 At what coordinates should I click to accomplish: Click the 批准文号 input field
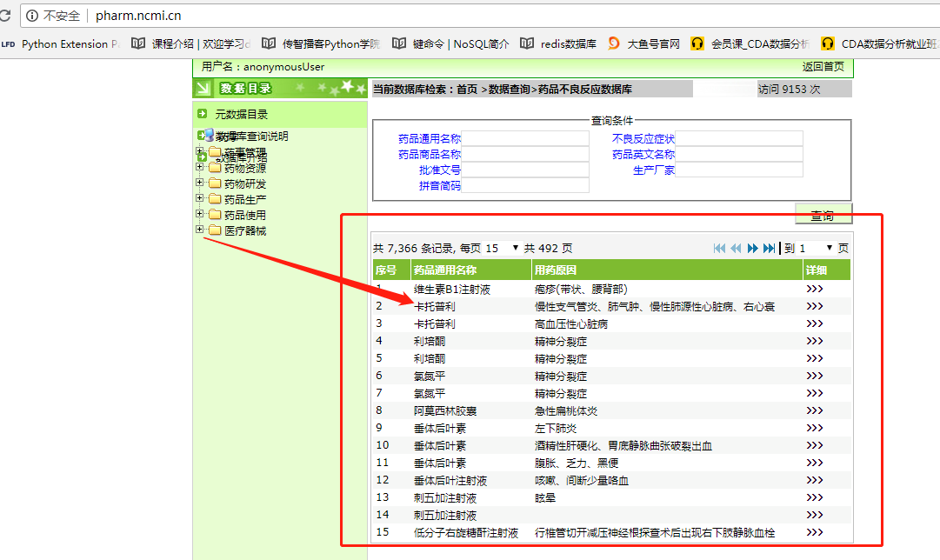(525, 170)
